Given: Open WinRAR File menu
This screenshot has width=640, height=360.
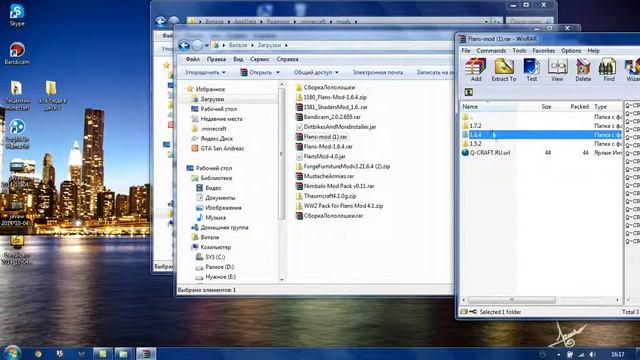Looking at the screenshot, I should 466,51.
